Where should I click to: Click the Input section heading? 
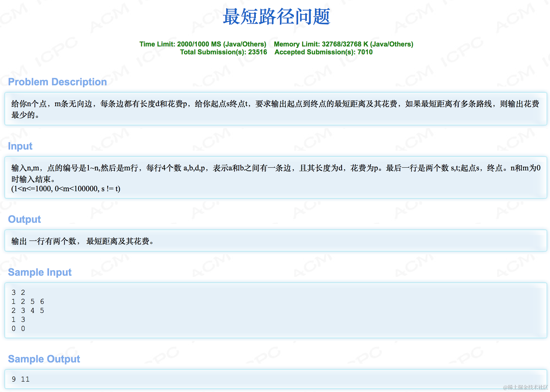pyautogui.click(x=20, y=146)
